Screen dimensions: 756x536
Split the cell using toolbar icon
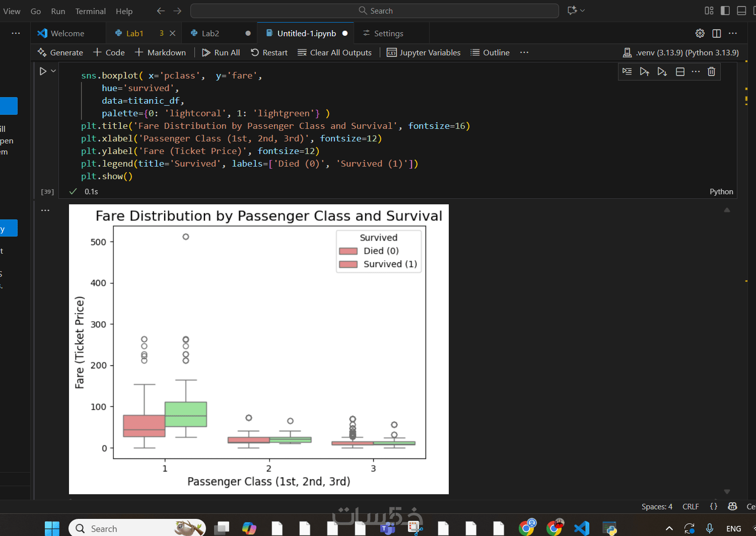point(680,71)
